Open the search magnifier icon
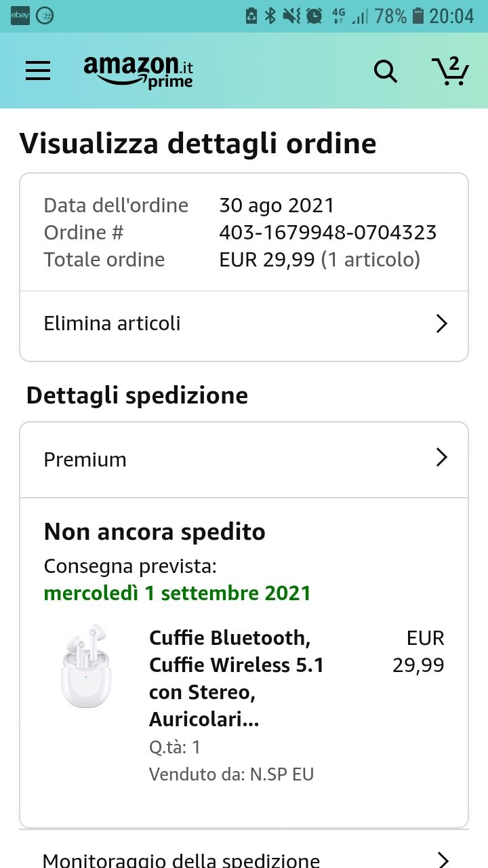The height and width of the screenshot is (868, 488). [386, 71]
